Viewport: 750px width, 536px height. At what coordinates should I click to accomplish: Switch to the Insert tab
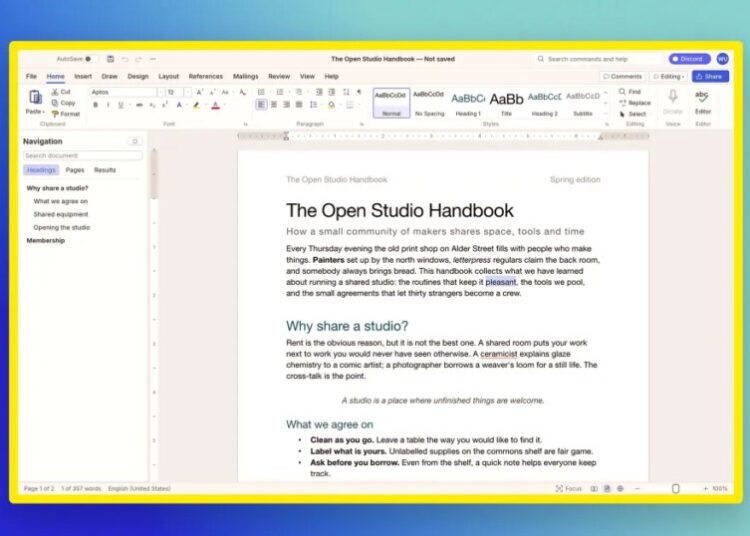pyautogui.click(x=83, y=77)
